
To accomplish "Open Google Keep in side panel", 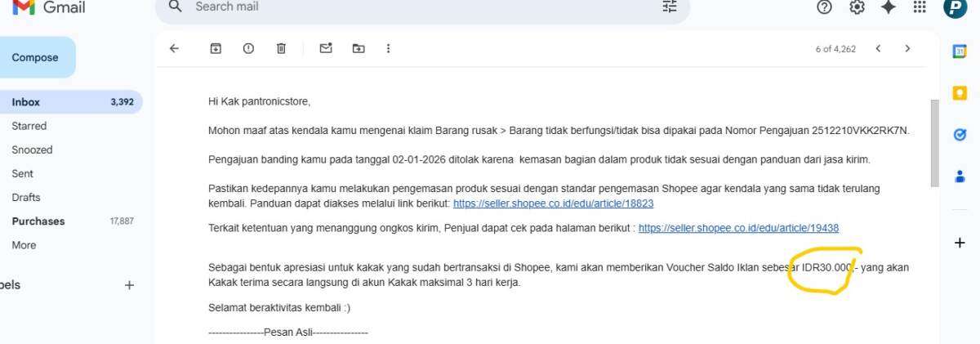I will coord(960,93).
